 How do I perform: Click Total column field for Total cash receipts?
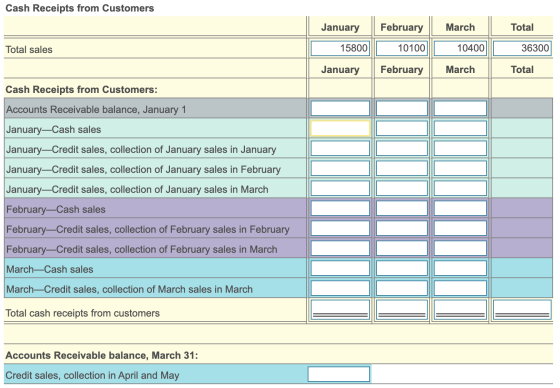coord(522,310)
